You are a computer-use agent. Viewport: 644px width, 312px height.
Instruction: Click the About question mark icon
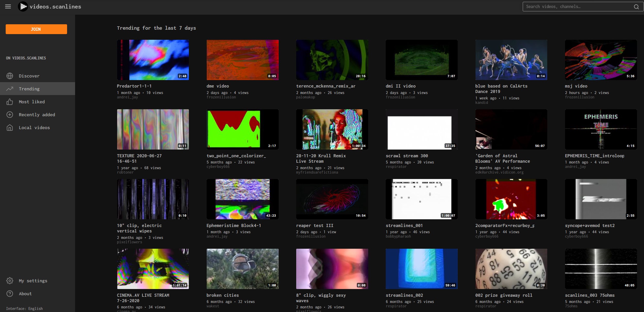point(10,294)
